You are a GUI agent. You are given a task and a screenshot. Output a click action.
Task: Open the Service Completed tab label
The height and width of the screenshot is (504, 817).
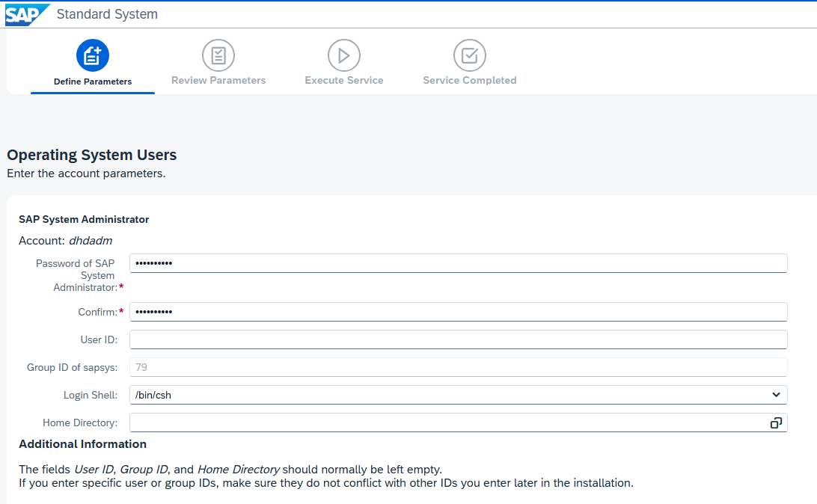click(469, 80)
